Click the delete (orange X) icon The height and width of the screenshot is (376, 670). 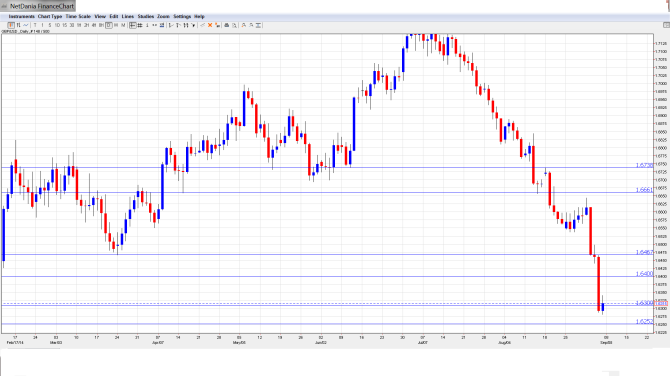point(210,25)
